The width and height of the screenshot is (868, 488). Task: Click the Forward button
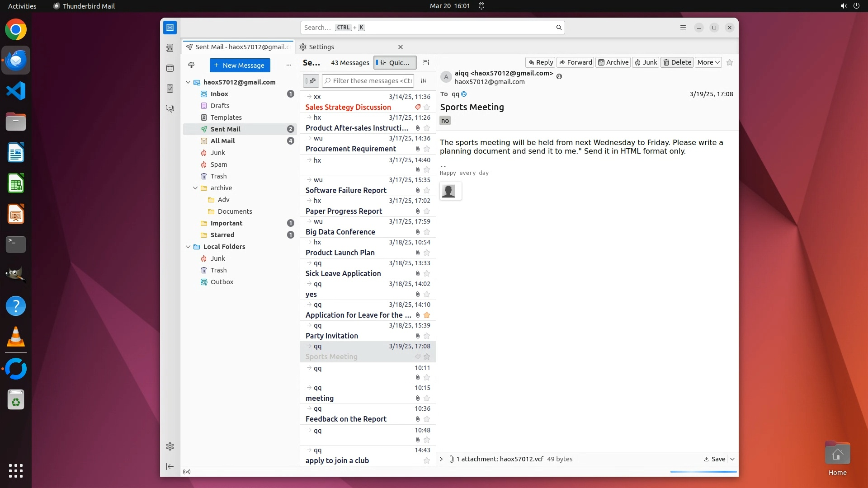[575, 62]
